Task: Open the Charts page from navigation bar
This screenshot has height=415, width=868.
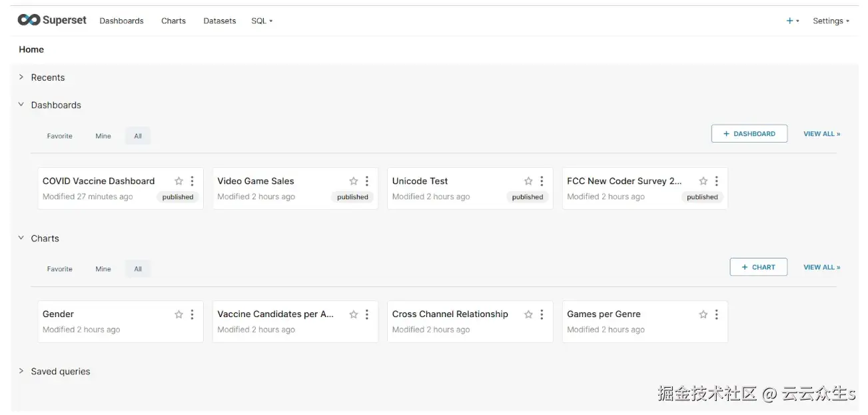Action: click(173, 21)
